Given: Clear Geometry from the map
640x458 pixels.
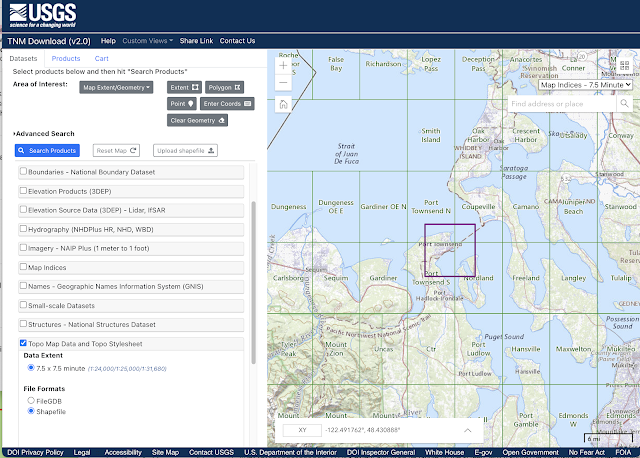Looking at the screenshot, I should click(x=197, y=120).
